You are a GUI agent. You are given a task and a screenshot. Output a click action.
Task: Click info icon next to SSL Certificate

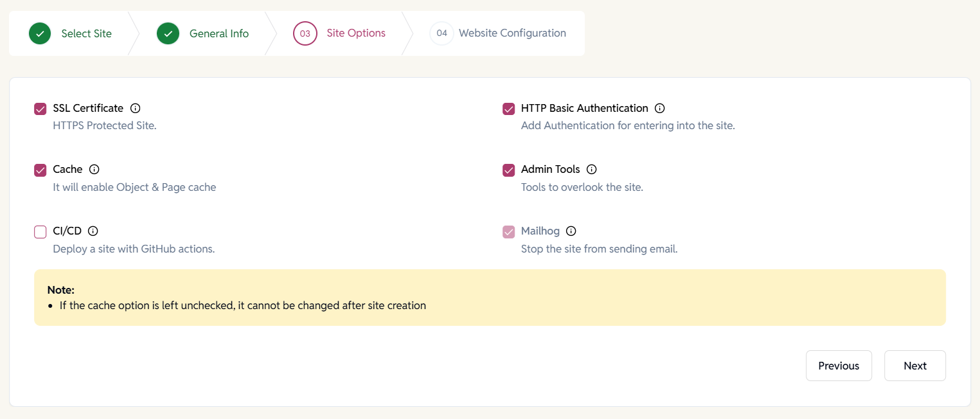(x=135, y=108)
